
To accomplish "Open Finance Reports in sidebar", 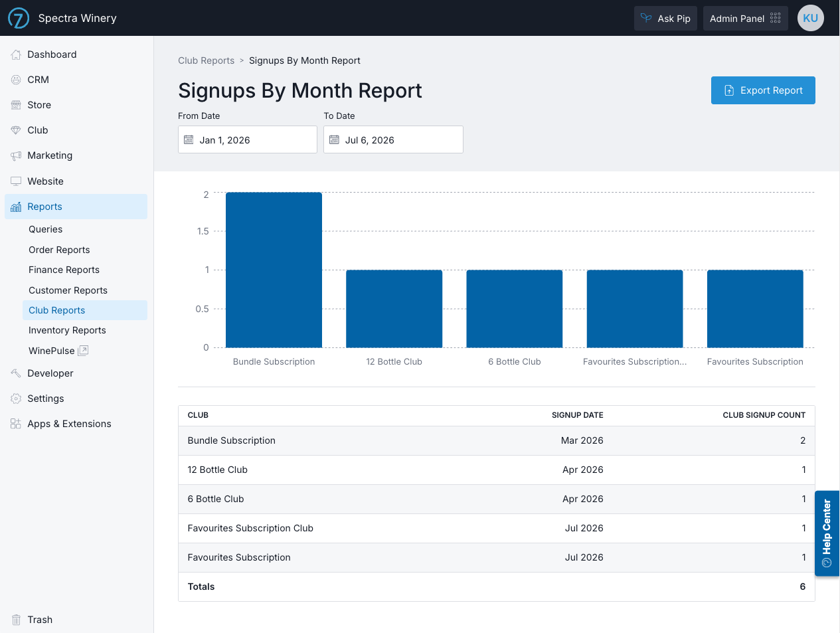I will click(84, 270).
